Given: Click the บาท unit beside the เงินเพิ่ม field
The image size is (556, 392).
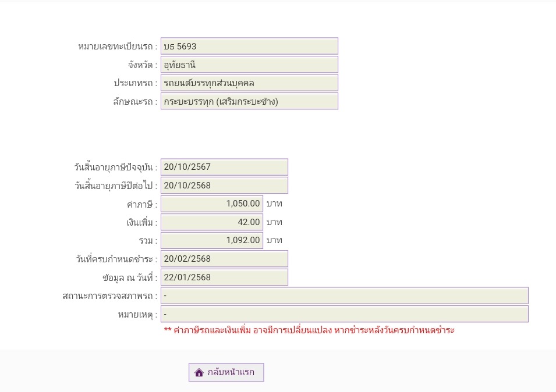Looking at the screenshot, I should pyautogui.click(x=274, y=222).
